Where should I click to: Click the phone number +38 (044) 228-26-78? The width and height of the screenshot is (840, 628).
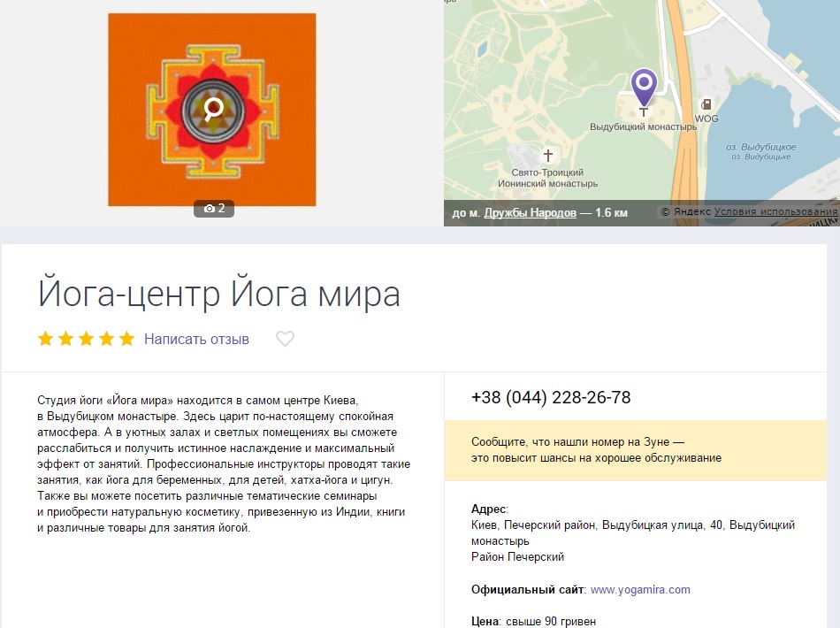click(x=551, y=398)
